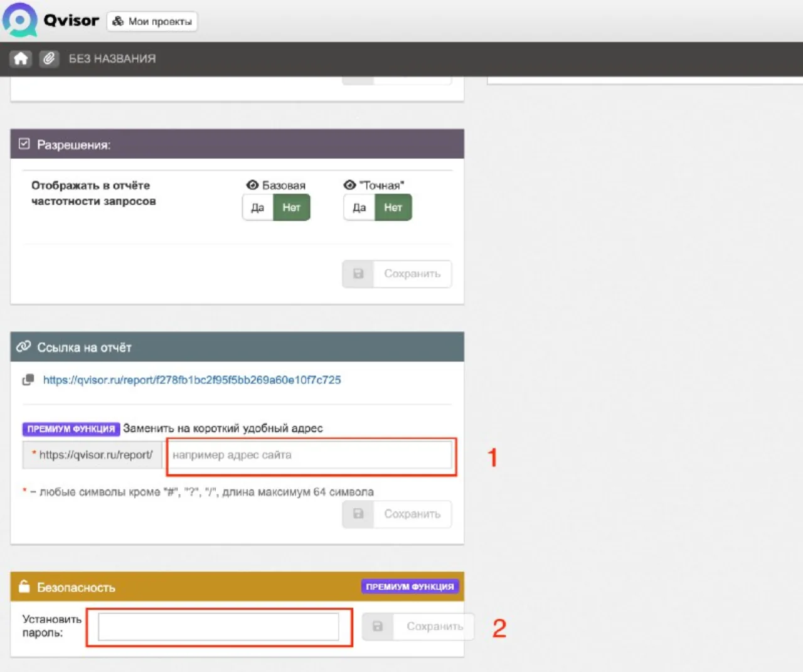Click the paperclip attachment icon
This screenshot has width=803, height=672.
click(x=49, y=58)
